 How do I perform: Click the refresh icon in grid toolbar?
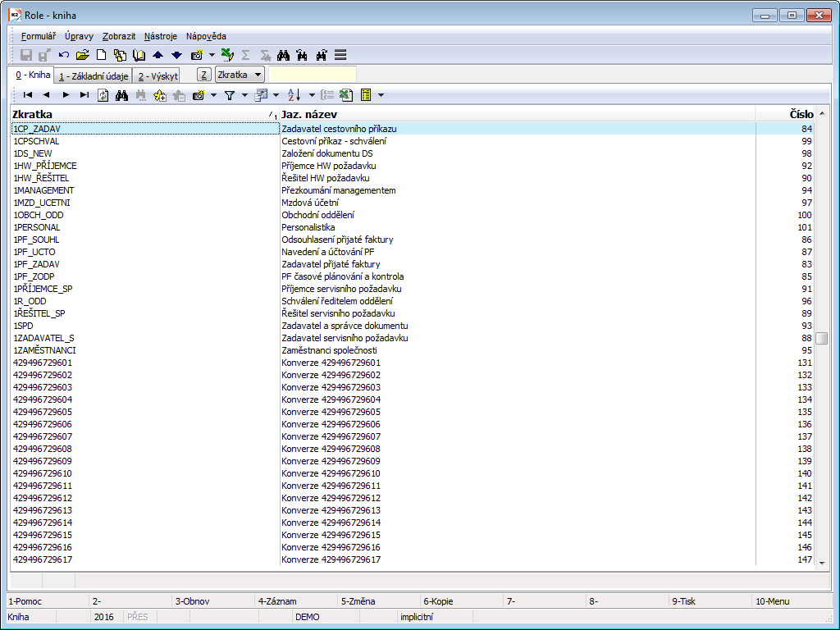[x=103, y=95]
